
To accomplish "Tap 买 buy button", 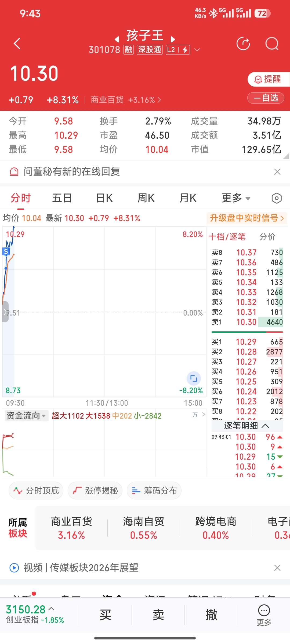I will (x=105, y=615).
